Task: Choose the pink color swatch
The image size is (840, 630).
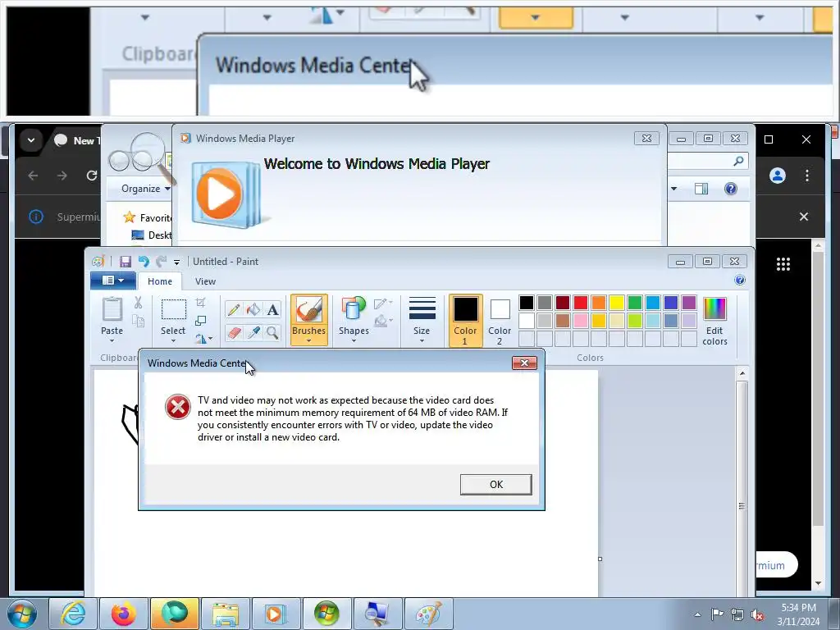Action: (580, 321)
